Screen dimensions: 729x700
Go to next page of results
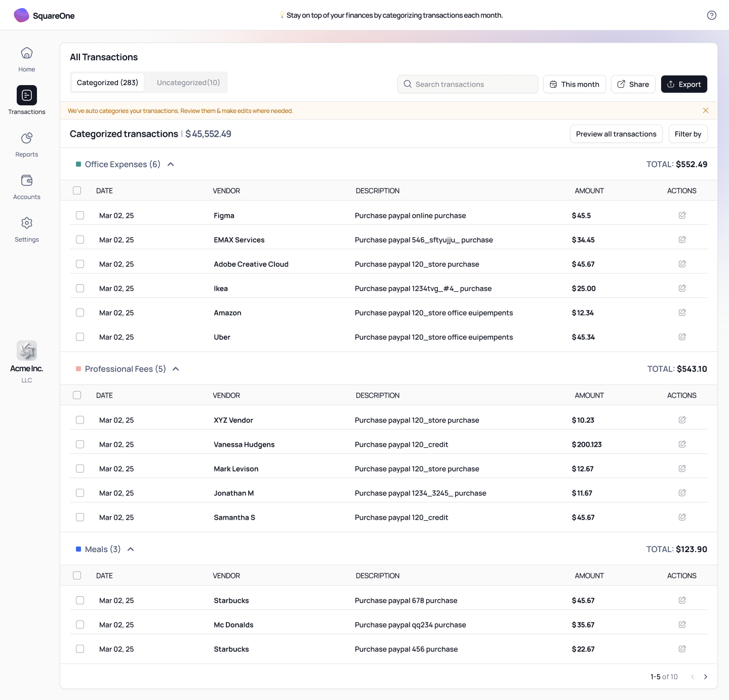705,677
